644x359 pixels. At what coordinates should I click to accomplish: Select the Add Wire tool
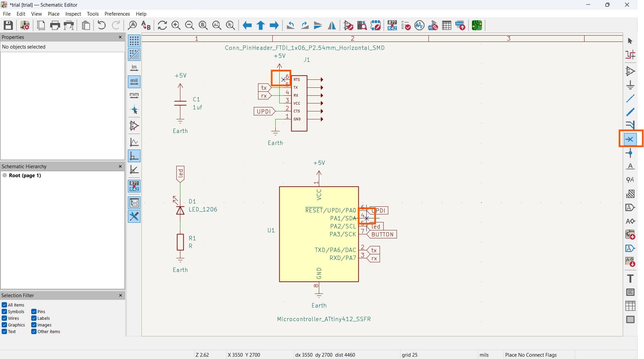[630, 98]
